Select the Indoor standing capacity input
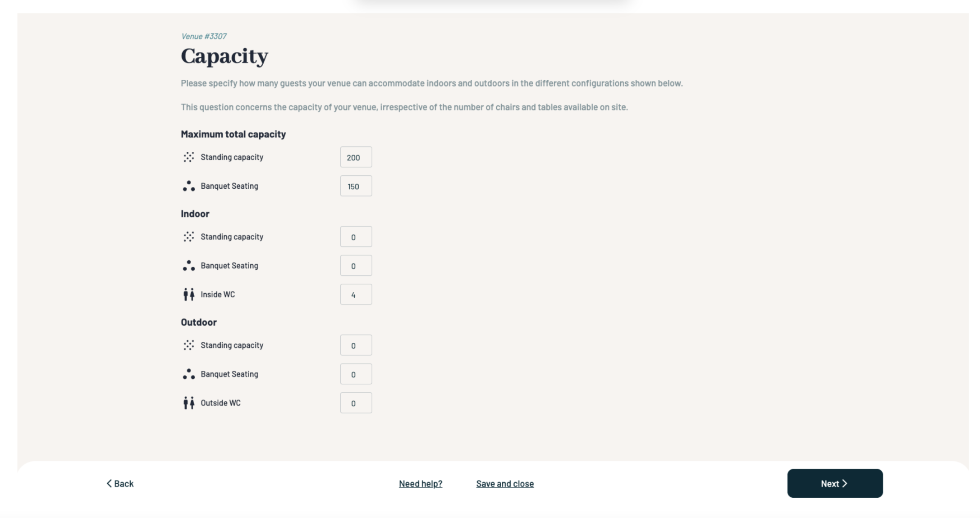Screen dimensions: 980x518 point(356,237)
